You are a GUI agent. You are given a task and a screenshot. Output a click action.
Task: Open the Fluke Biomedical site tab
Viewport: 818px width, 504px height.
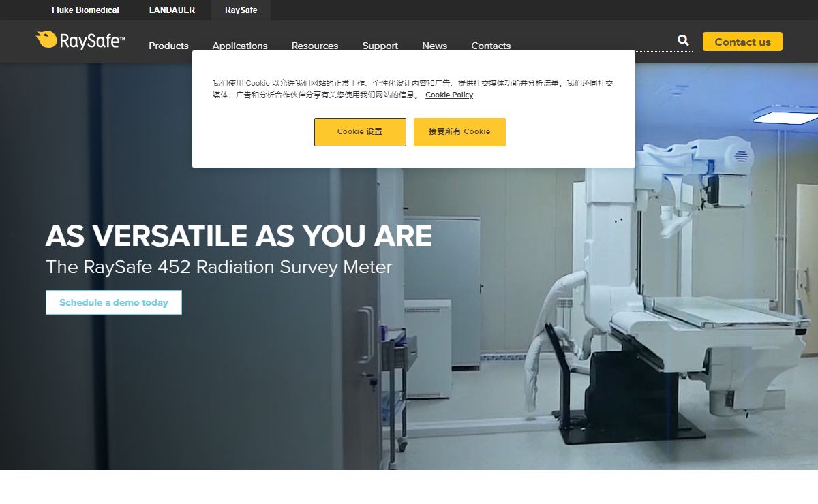85,10
